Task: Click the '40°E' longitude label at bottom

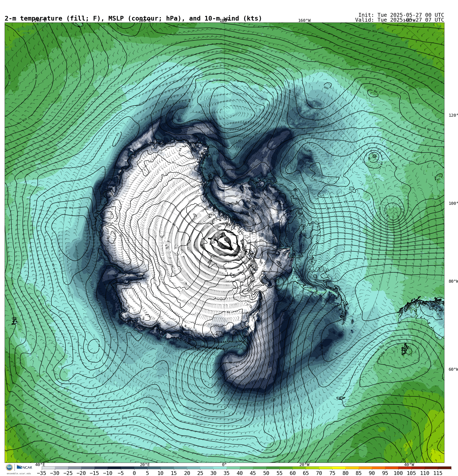Action: click(40, 465)
